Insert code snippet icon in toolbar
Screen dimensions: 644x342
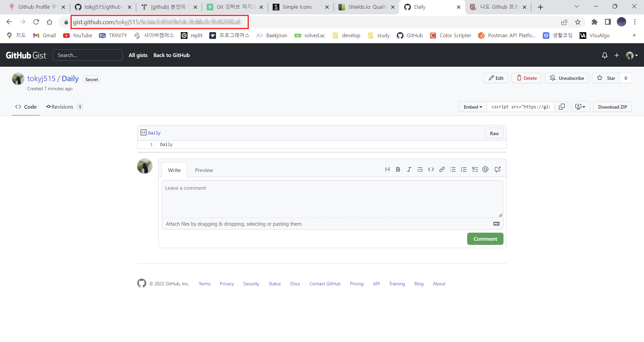431,170
